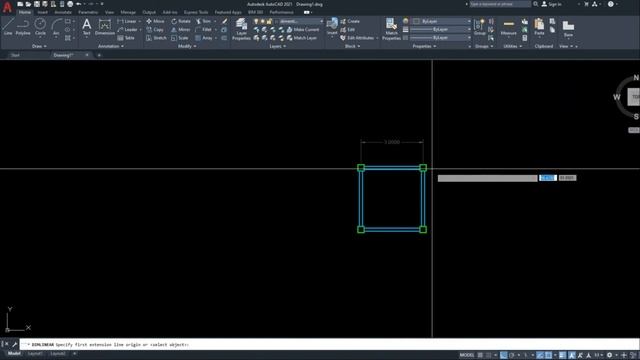Viewport: 640px width, 360px height.
Task: Click the TOP face of ViewCube
Action: (634, 97)
